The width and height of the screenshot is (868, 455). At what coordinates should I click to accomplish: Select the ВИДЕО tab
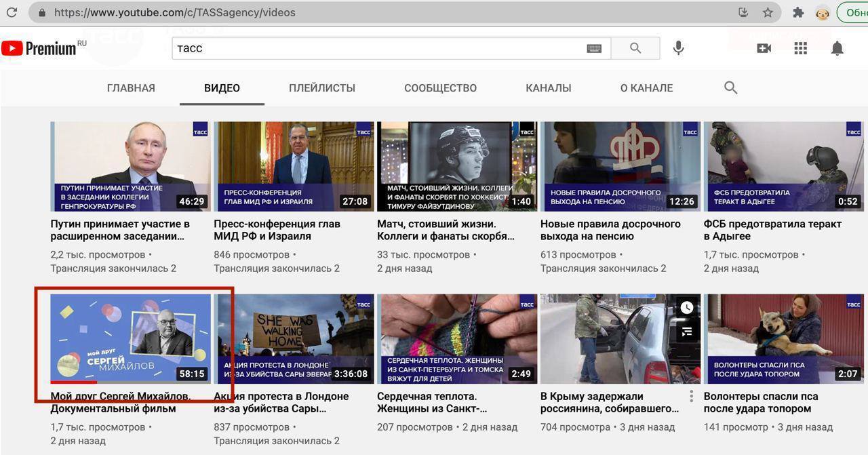(x=222, y=88)
